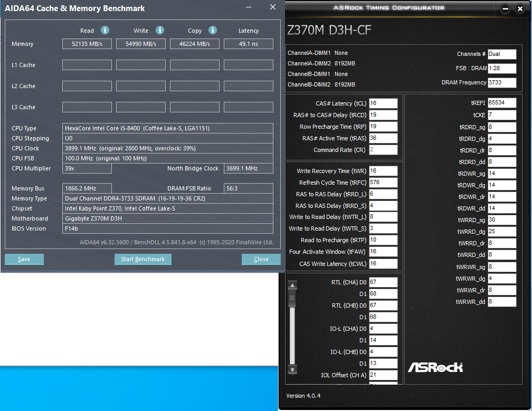Screen dimensions: 532x411
Task: Click the tCKE value field
Action: point(502,115)
